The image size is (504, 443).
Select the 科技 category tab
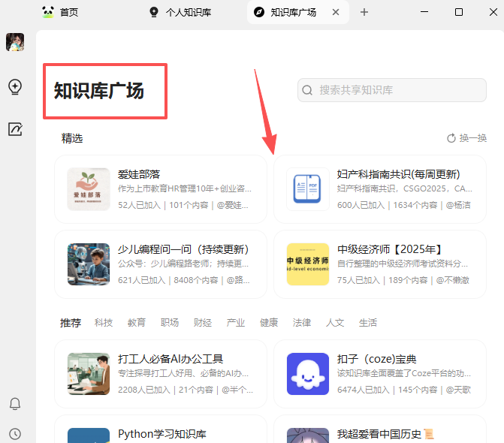pos(104,323)
